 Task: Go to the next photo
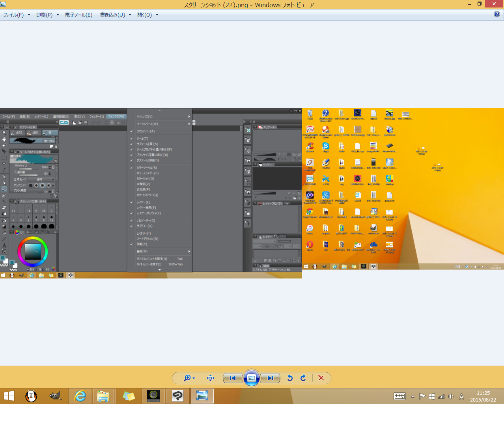(270, 378)
